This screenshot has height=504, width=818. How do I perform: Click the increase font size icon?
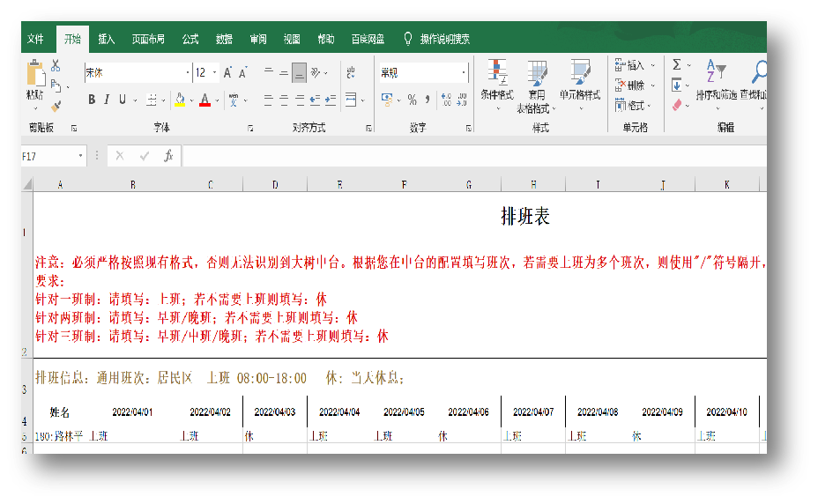[x=227, y=72]
